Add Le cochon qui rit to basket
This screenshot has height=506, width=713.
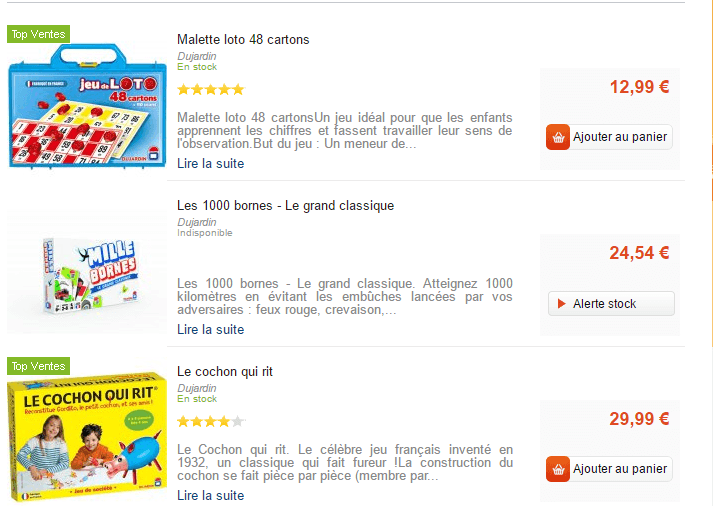point(619,469)
